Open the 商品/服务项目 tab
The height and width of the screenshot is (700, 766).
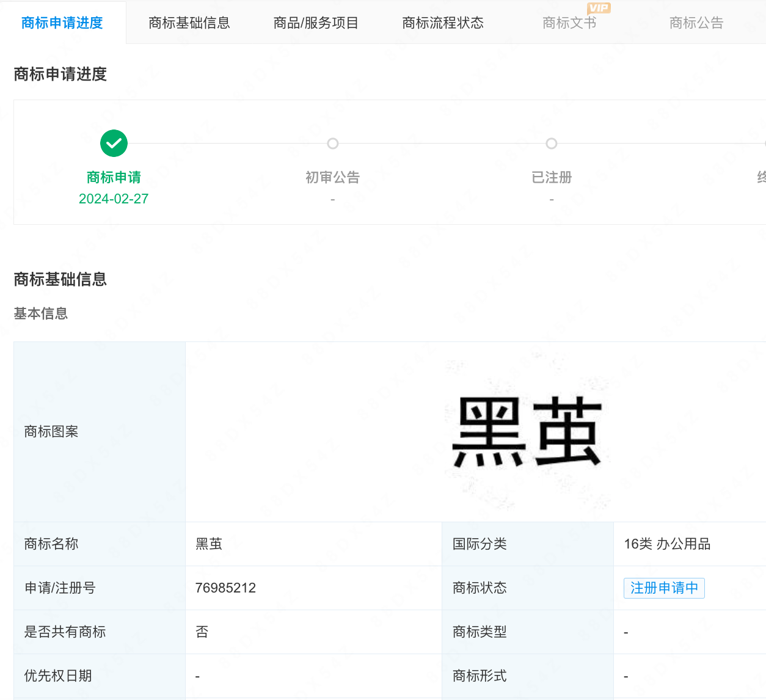(316, 23)
